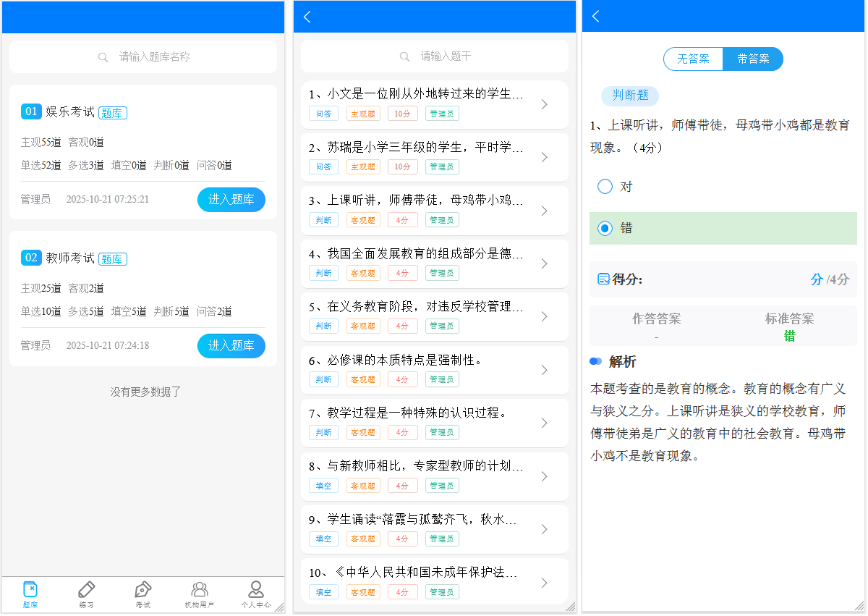The image size is (868, 616).
Task: Expand question 6 about 必修课 via its chevron
Action: (544, 370)
